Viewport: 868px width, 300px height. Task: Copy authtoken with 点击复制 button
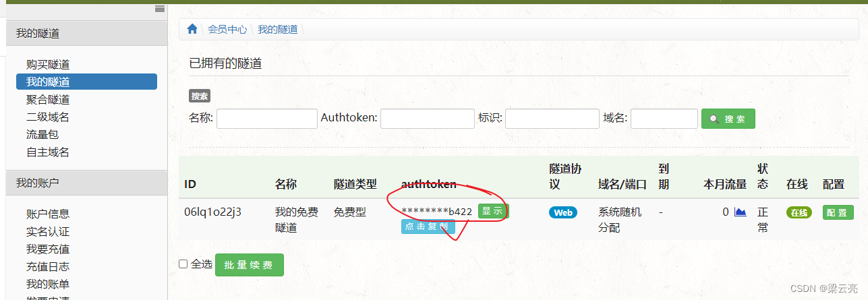click(x=428, y=227)
